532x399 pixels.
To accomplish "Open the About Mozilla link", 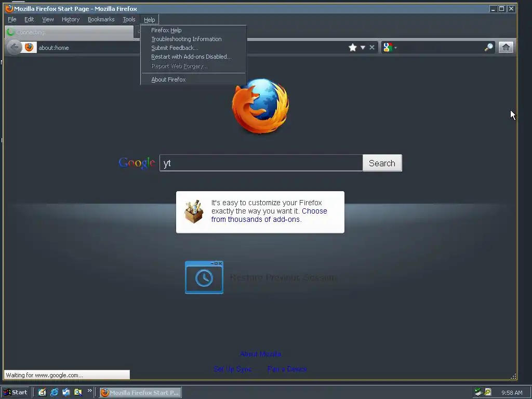I will (261, 354).
